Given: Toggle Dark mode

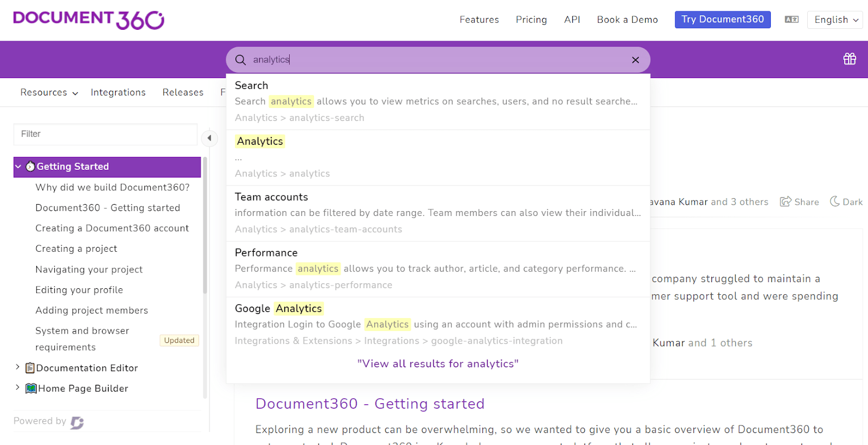Looking at the screenshot, I should [846, 202].
